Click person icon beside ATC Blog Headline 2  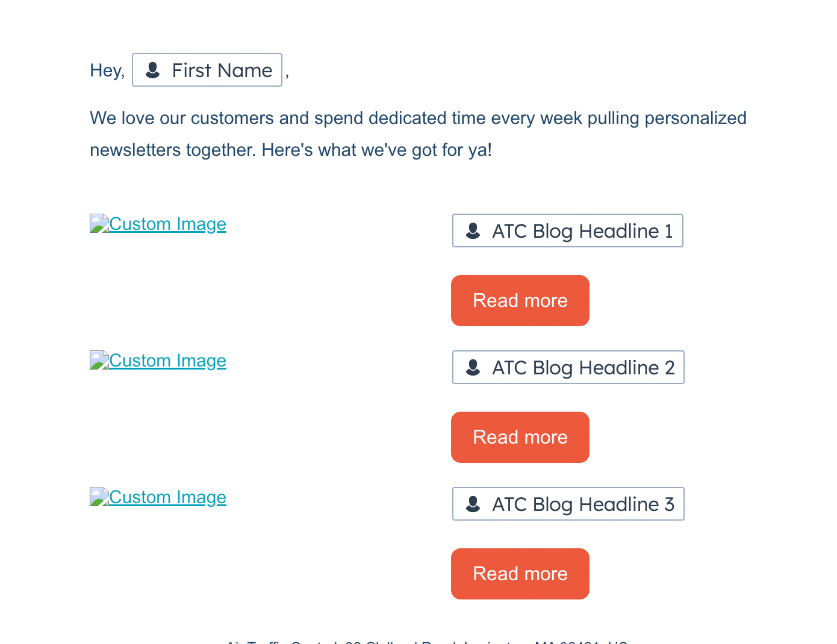[x=473, y=367]
